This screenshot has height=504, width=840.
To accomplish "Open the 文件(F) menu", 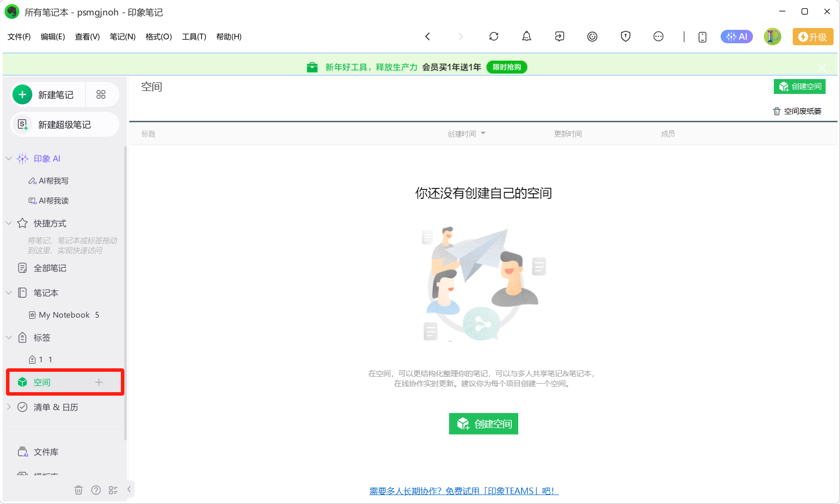I will click(x=19, y=37).
